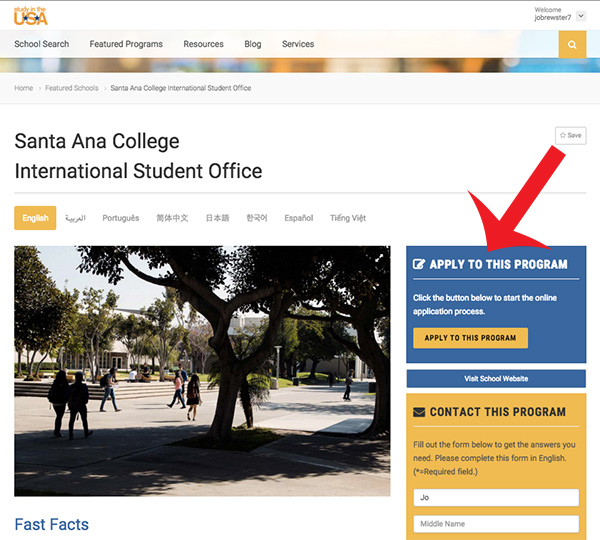Viewport: 600px width, 540px height.
Task: Open the search magnifier button
Action: pyautogui.click(x=572, y=45)
